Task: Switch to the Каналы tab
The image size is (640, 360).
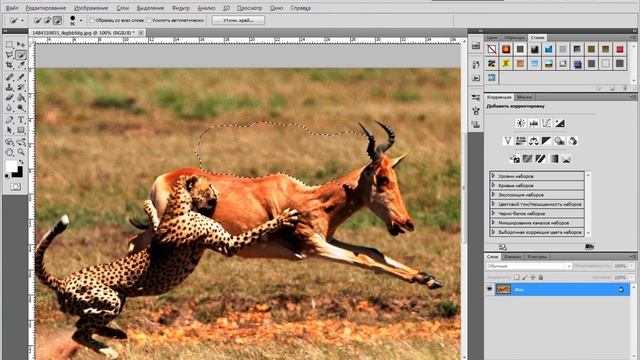Action: pyautogui.click(x=513, y=257)
